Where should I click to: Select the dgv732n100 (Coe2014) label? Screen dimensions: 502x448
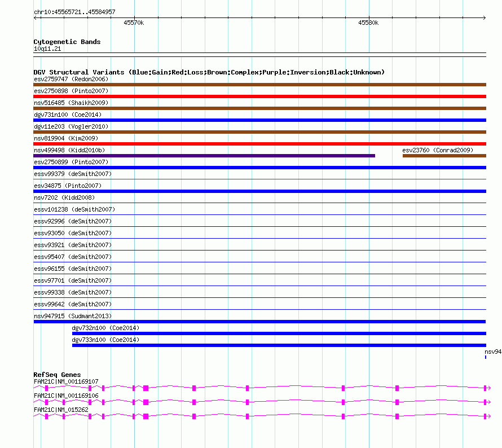click(105, 328)
